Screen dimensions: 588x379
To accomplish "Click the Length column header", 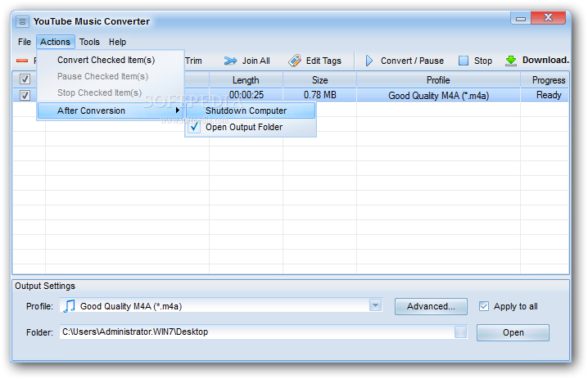I will click(x=246, y=80).
